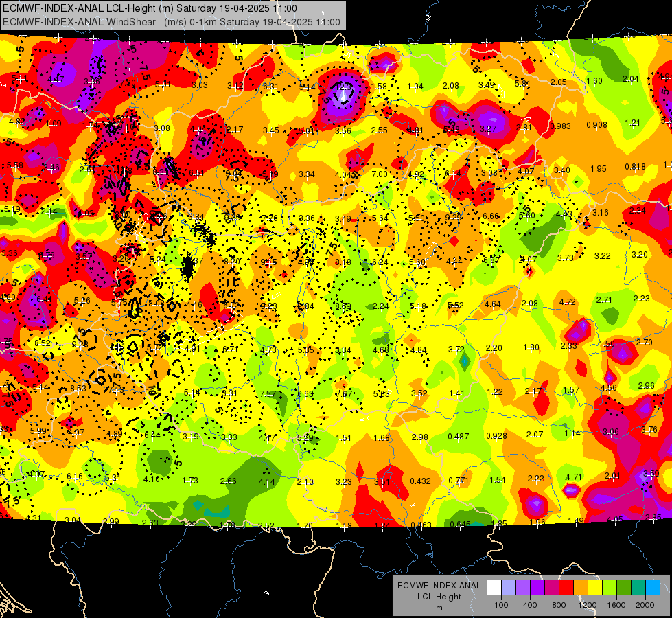672x618 pixels.
Task: Click the wind shear value 2.66
Action: (x=228, y=481)
